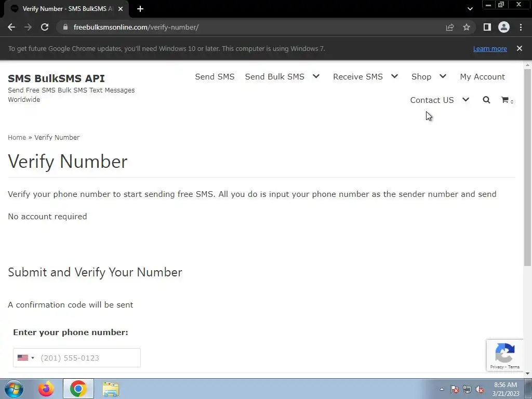Expand the Receive SMS submenu chevron
532x399 pixels.
tap(394, 76)
